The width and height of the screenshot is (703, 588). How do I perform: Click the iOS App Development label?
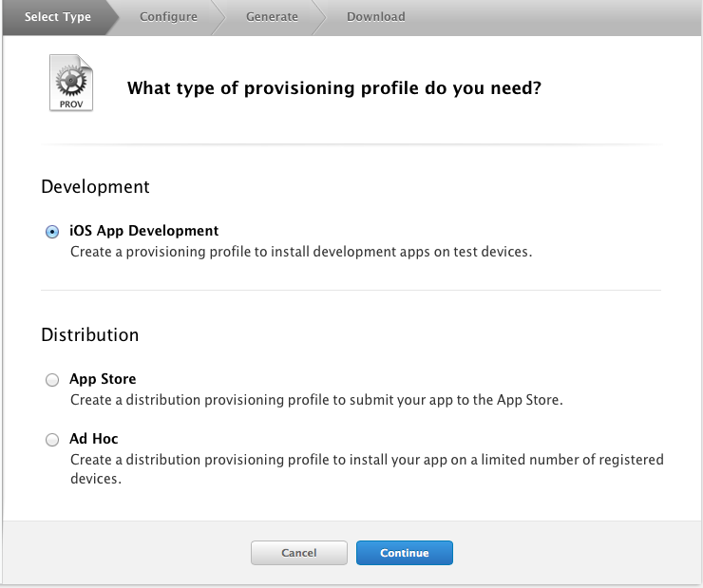click(x=143, y=231)
